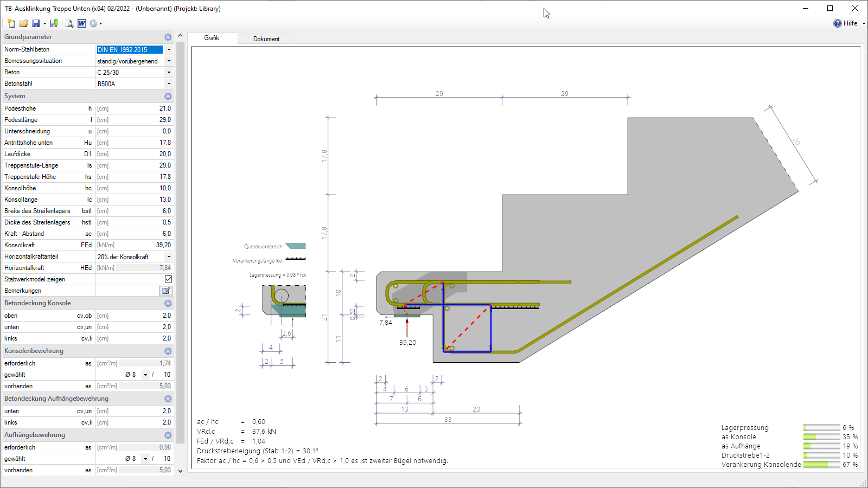This screenshot has width=868, height=488.
Task: Click the 39,20 force label in drawing
Action: point(407,343)
